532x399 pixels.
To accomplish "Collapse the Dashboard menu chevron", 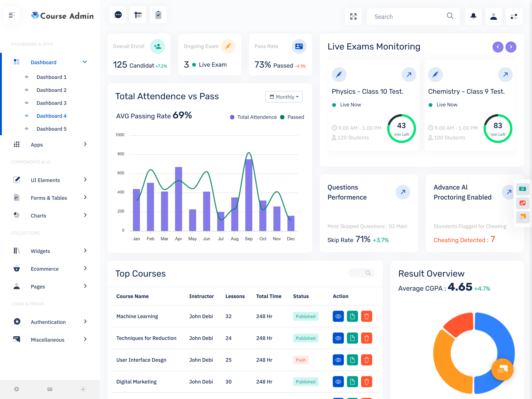I will pos(85,62).
